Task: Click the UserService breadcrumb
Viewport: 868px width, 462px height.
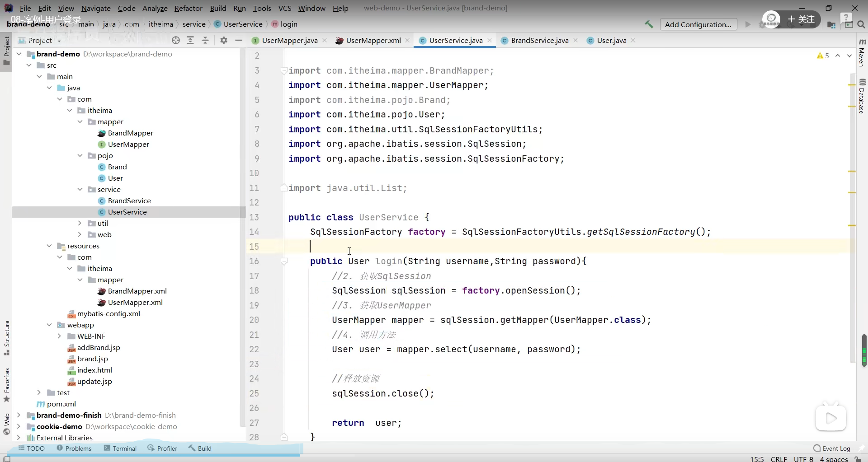Action: point(238,24)
